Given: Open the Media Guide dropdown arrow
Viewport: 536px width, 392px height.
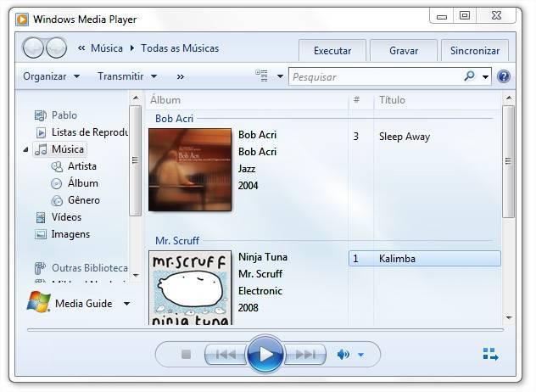Looking at the screenshot, I should pos(127,304).
